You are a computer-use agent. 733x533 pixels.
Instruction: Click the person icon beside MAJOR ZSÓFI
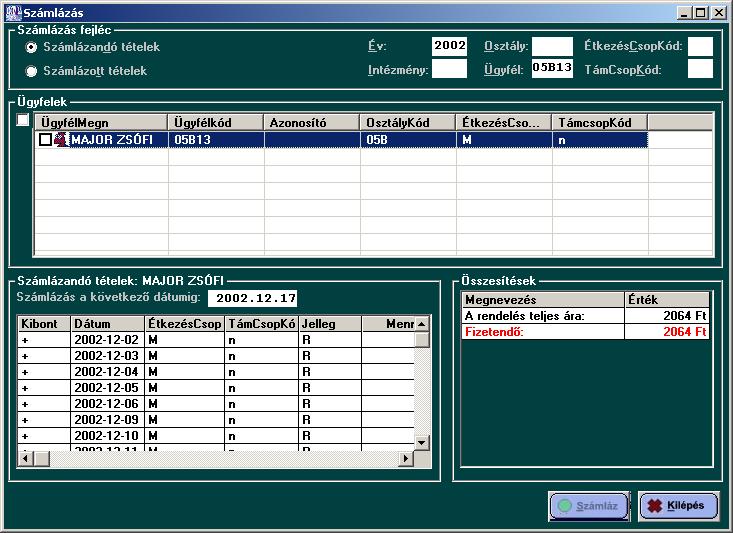tap(61, 140)
